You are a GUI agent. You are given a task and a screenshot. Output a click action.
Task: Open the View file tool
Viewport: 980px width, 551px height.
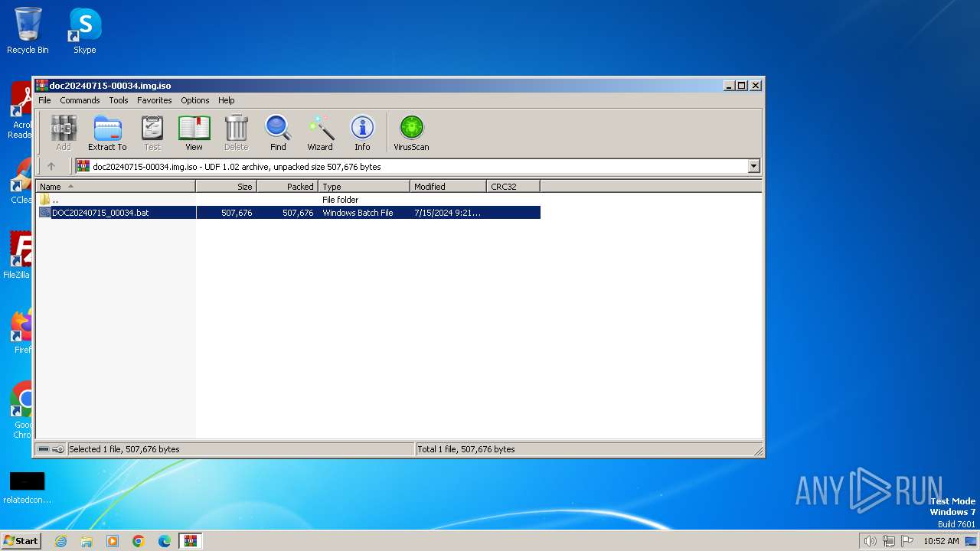point(194,132)
